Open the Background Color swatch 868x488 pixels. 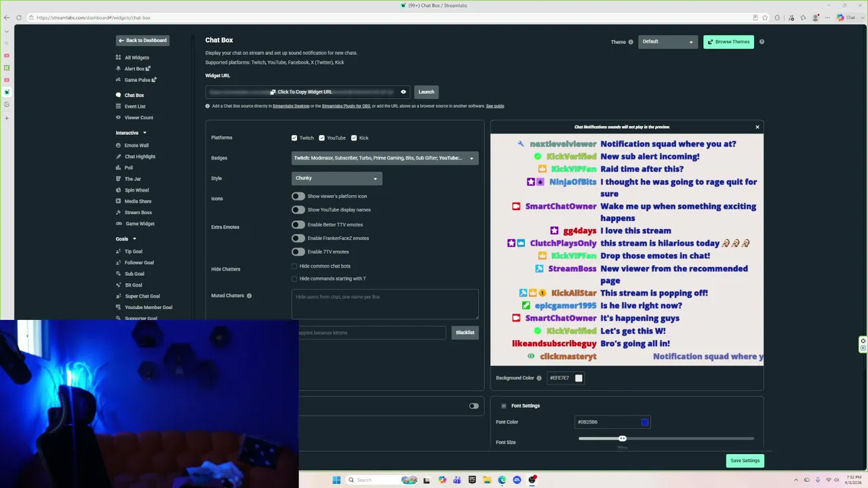[578, 378]
